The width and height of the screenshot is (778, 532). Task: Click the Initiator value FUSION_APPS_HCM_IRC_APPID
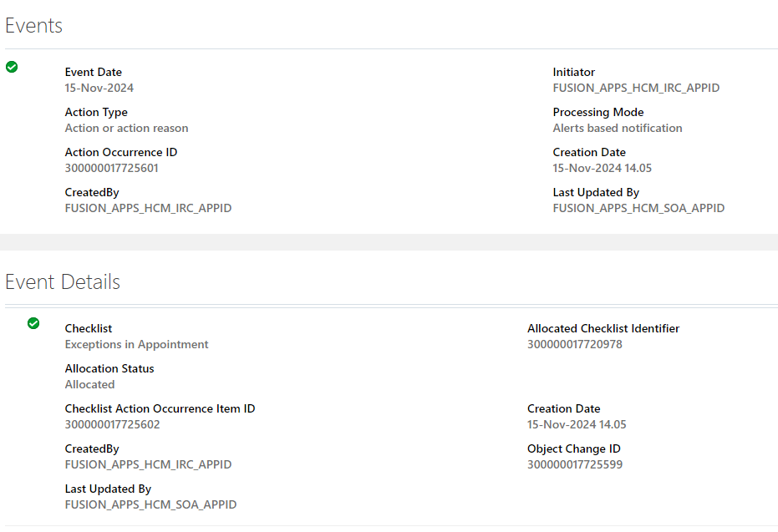[x=636, y=88]
